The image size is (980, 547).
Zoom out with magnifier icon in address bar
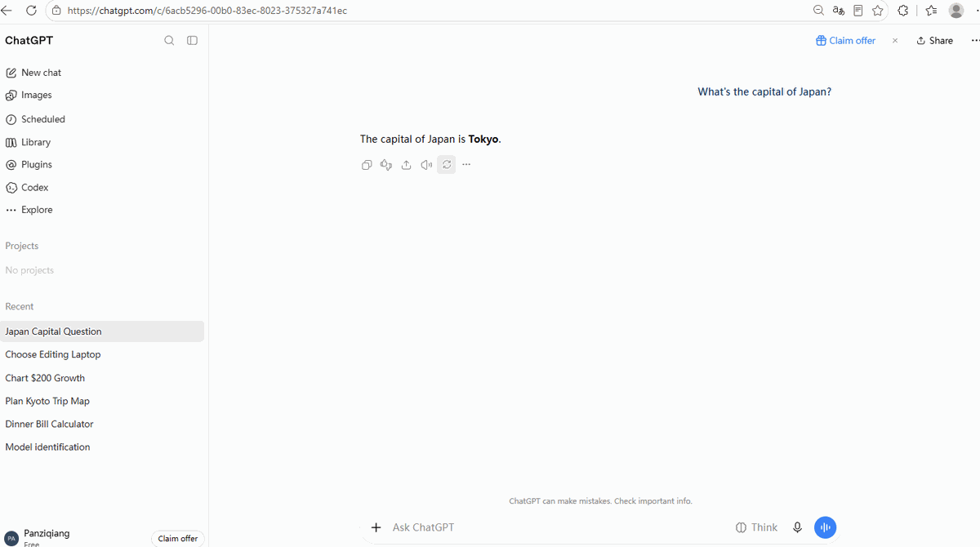point(818,11)
